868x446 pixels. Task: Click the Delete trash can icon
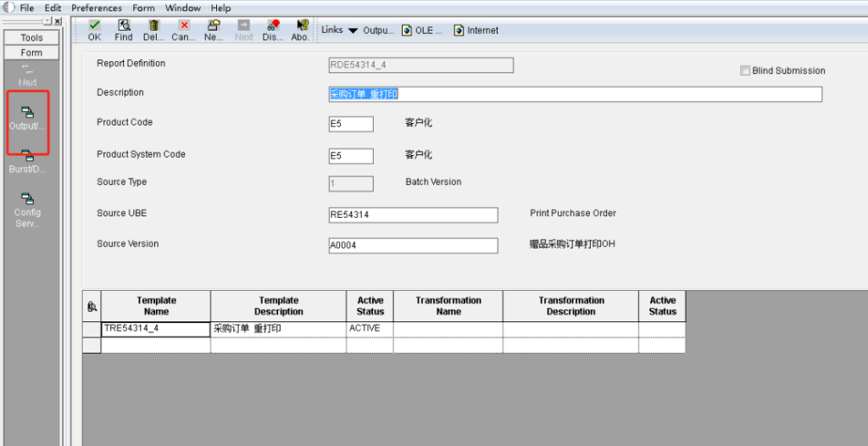pyautogui.click(x=154, y=25)
